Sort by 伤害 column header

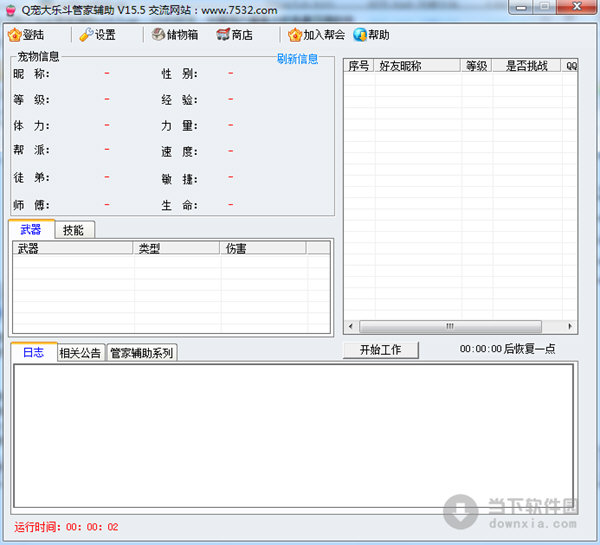point(263,248)
